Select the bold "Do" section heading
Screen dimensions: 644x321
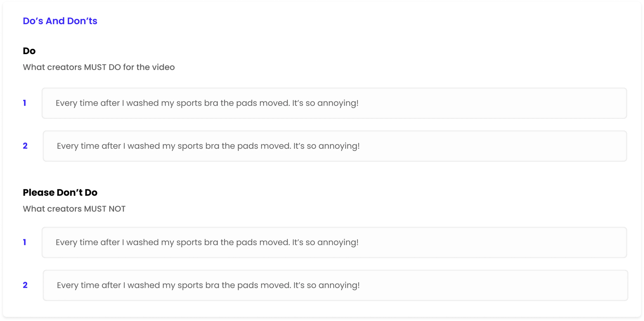click(29, 51)
